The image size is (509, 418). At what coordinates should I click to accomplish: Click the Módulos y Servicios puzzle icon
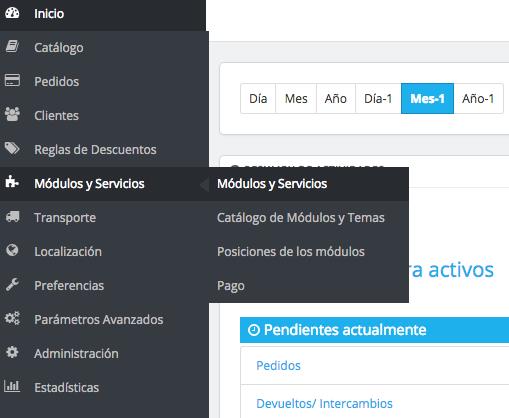pyautogui.click(x=12, y=182)
